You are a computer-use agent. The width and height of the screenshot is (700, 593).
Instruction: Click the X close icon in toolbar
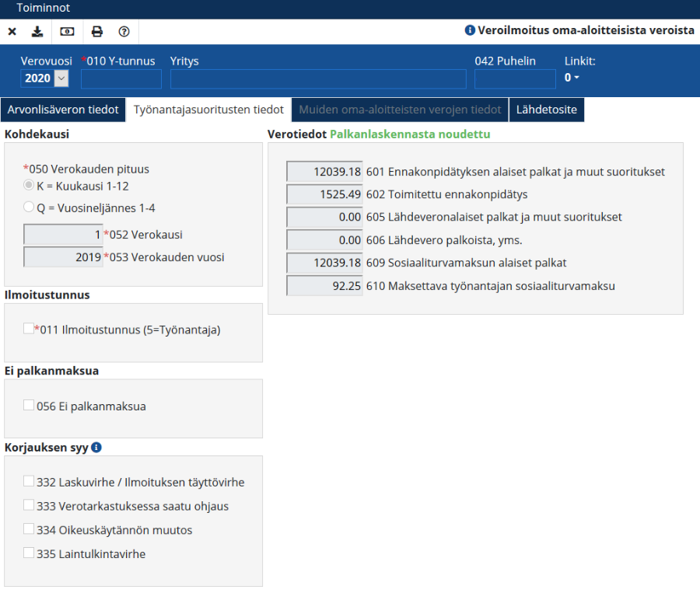pos(12,32)
